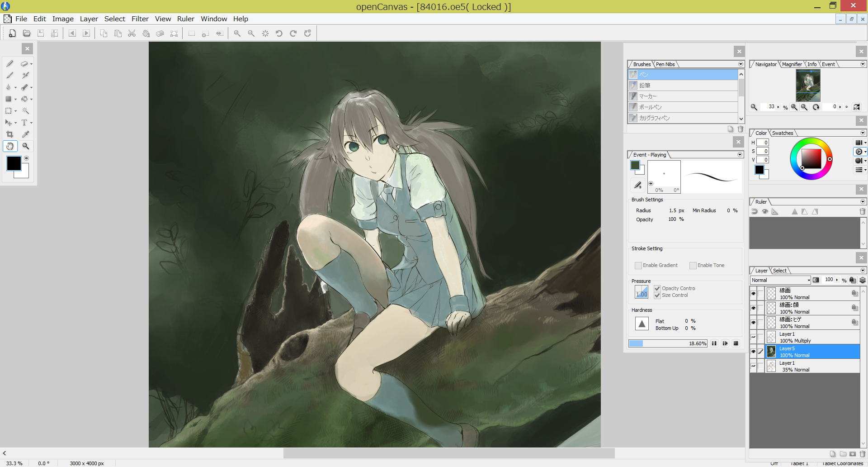Select the Eraser tool

[24, 64]
